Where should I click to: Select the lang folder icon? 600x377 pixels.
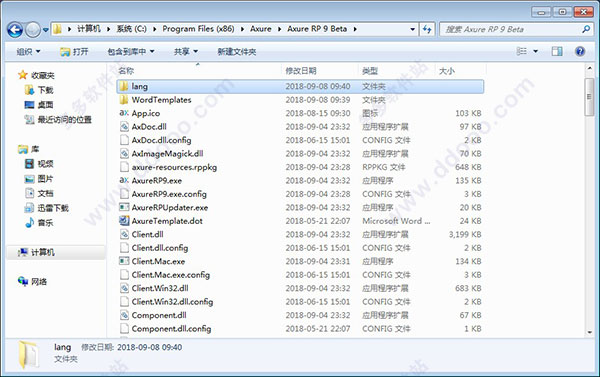click(x=124, y=86)
